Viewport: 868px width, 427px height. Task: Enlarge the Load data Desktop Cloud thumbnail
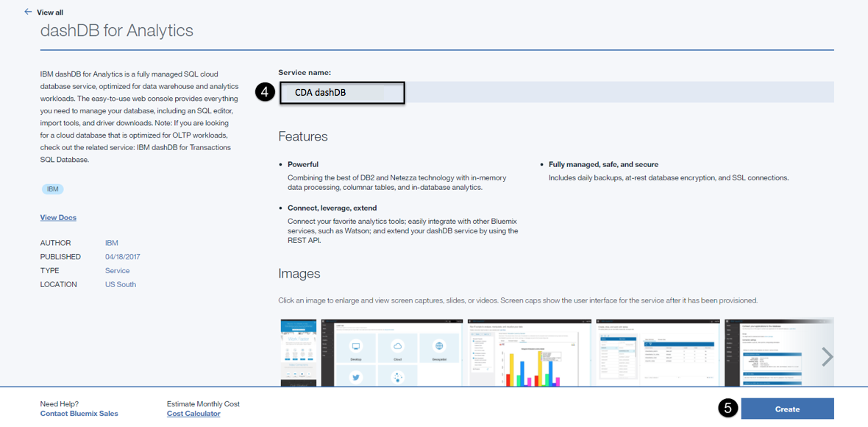391,352
